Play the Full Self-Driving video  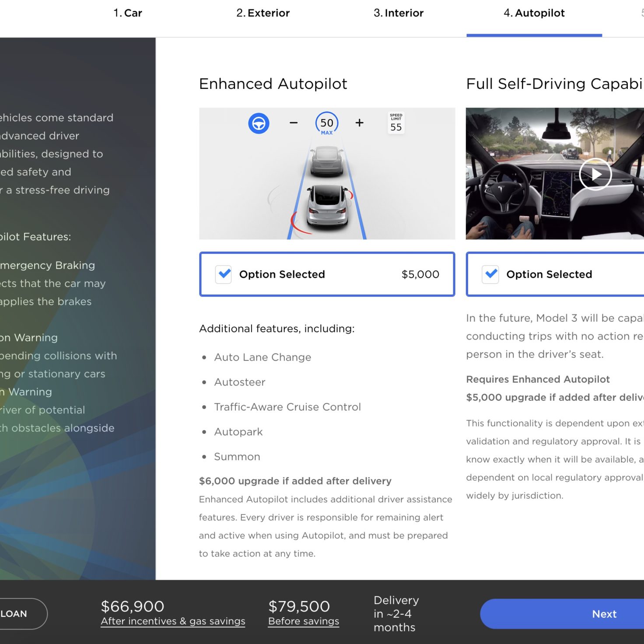(x=595, y=174)
